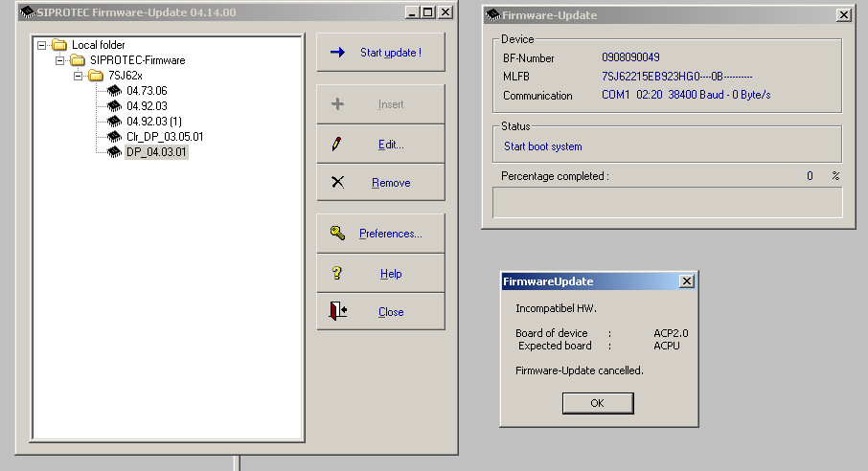
Task: Select the 7SJ62x folder label
Action: pos(126,76)
